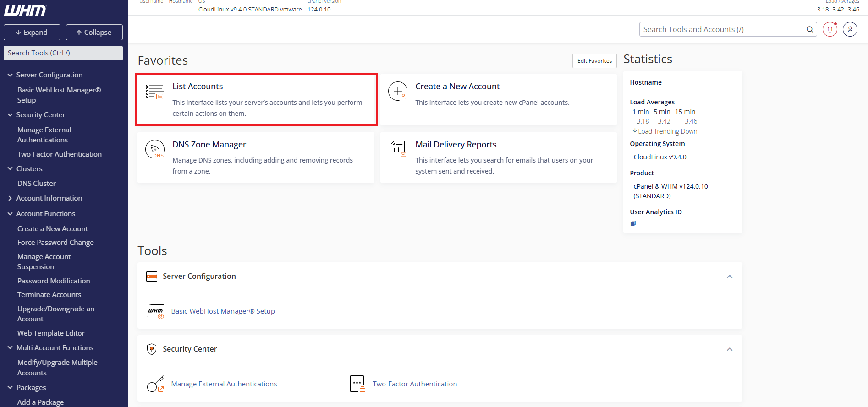Screen dimensions: 868x407
Task: Open Modify/Upgrade Multiple Accounts in sidebar
Action: click(57, 368)
